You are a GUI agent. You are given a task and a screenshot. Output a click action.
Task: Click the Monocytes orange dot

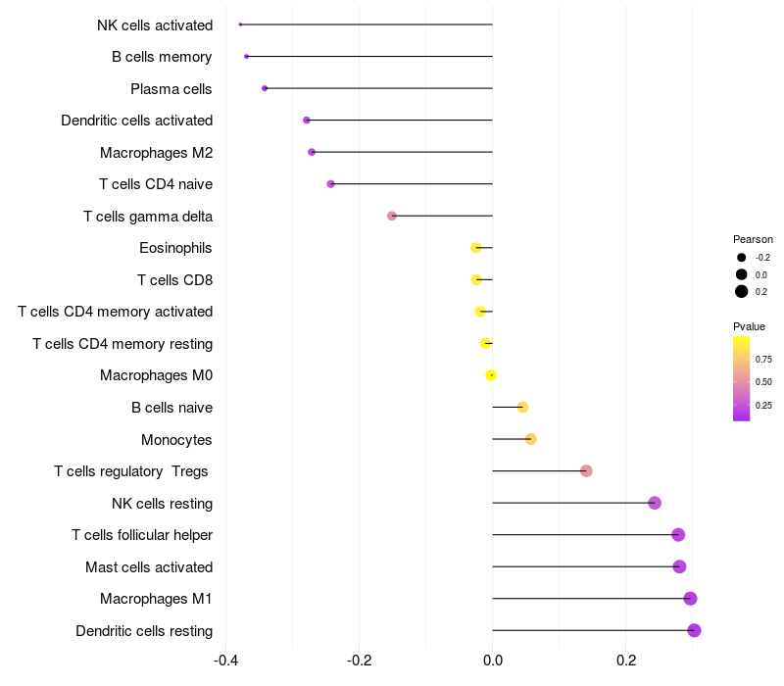coord(531,439)
